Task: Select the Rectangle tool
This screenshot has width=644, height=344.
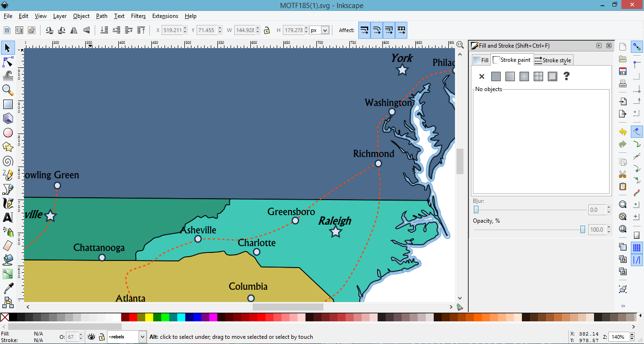Action: (x=8, y=104)
